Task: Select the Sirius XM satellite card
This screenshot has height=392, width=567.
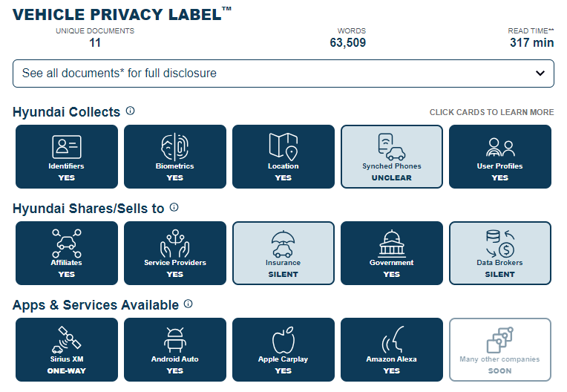Action: tap(67, 350)
